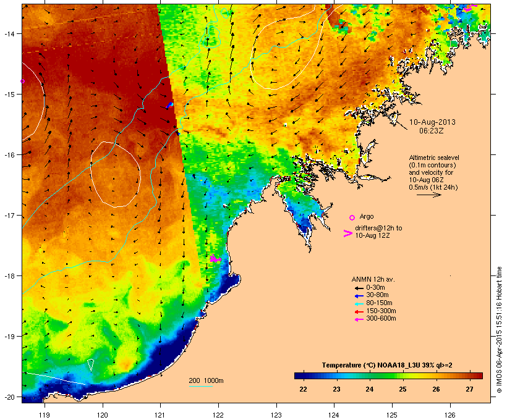This screenshot has height=420, width=507.
Task: Click the white closed sealevel contour near 120°E 16.5°S
Action: [116, 174]
